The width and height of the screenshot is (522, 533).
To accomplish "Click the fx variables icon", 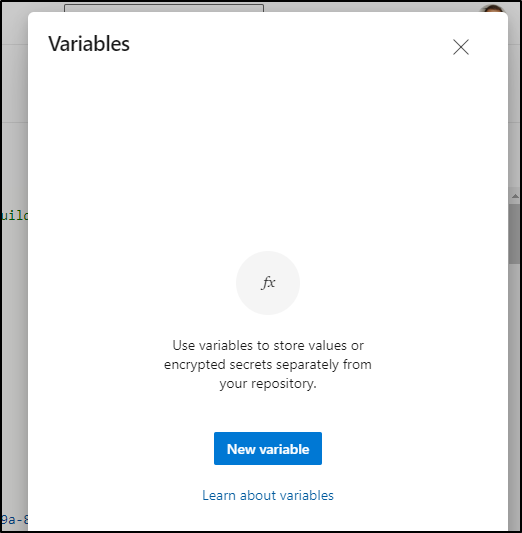I will (x=268, y=282).
